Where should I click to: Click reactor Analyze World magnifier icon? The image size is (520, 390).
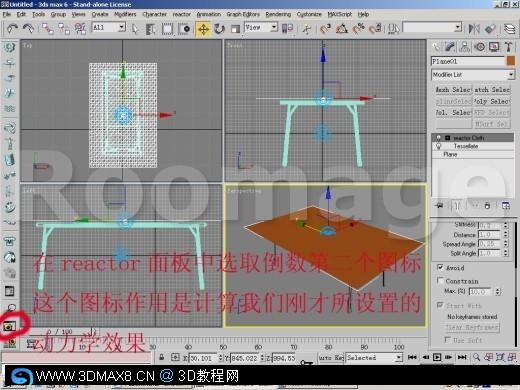click(10, 307)
